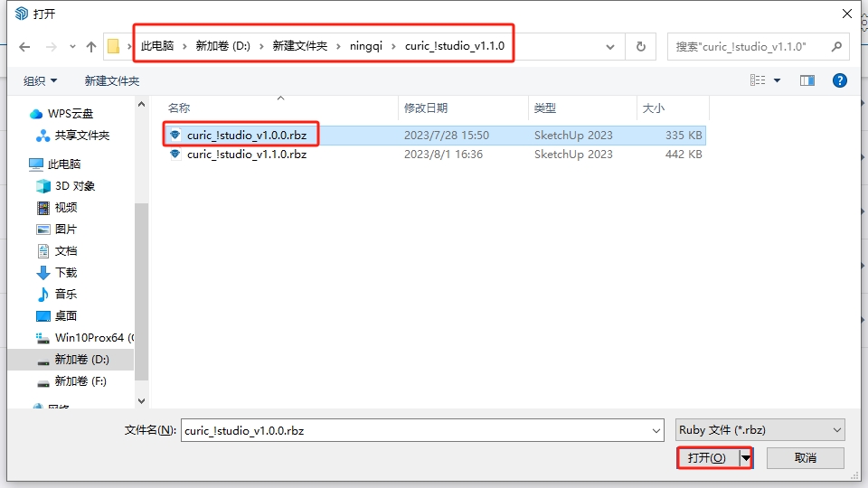
Task: Select curic_!studio_v1.1.0 breadcrumb segment
Action: point(455,46)
